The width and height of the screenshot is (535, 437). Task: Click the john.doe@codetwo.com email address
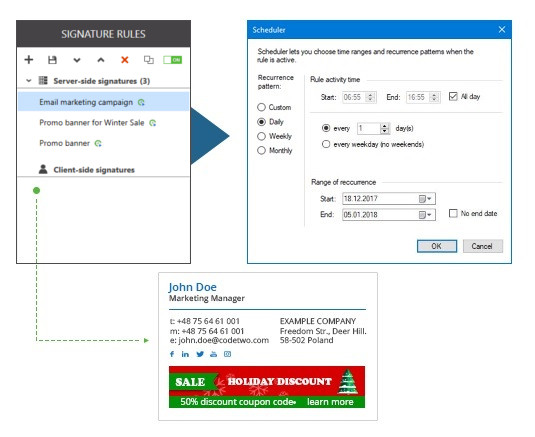click(x=223, y=340)
